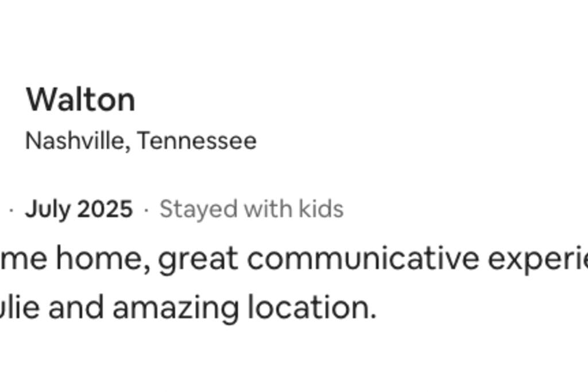Click the word and in the review
This screenshot has height=392, width=588.
[x=79, y=307]
